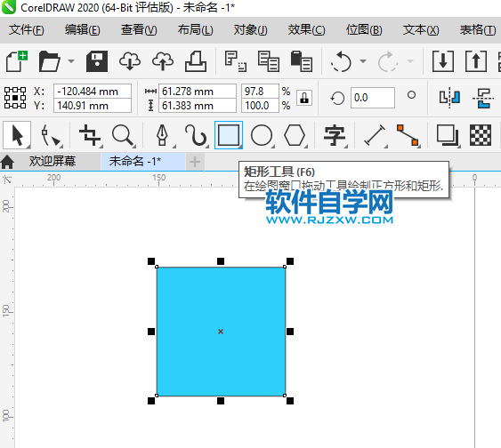Select the Pen tool
Viewport: 501px width, 448px height.
pyautogui.click(x=163, y=136)
